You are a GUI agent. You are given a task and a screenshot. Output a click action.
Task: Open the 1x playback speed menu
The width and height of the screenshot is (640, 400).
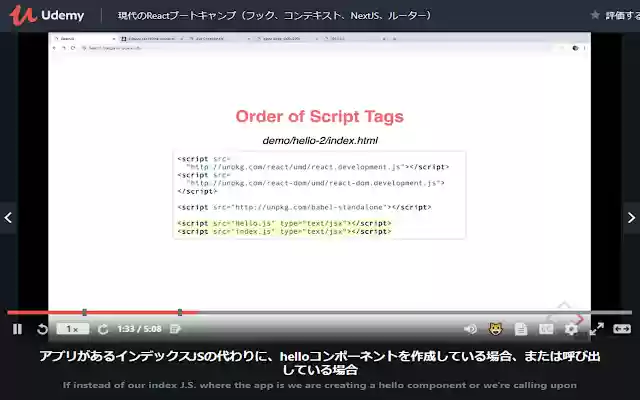(x=73, y=329)
